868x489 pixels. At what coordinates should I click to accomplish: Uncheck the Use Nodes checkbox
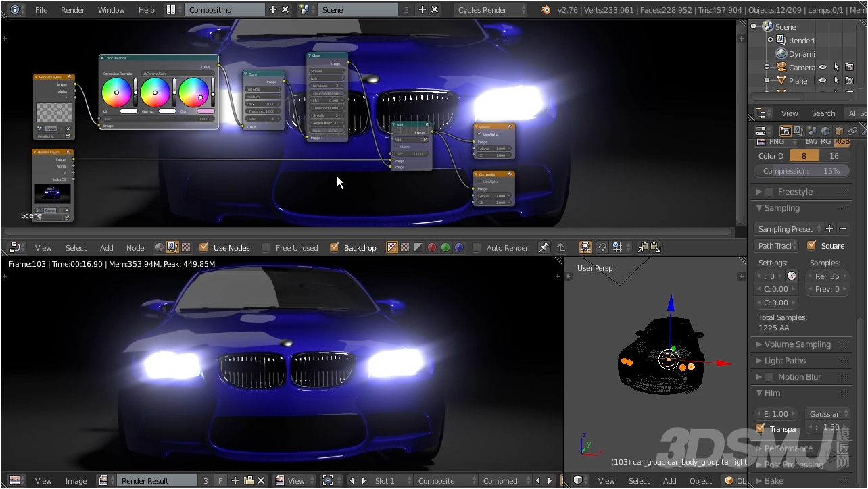coord(203,248)
